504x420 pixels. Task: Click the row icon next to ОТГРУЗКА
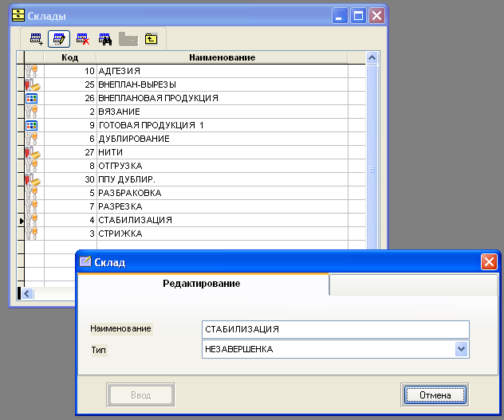click(32, 166)
